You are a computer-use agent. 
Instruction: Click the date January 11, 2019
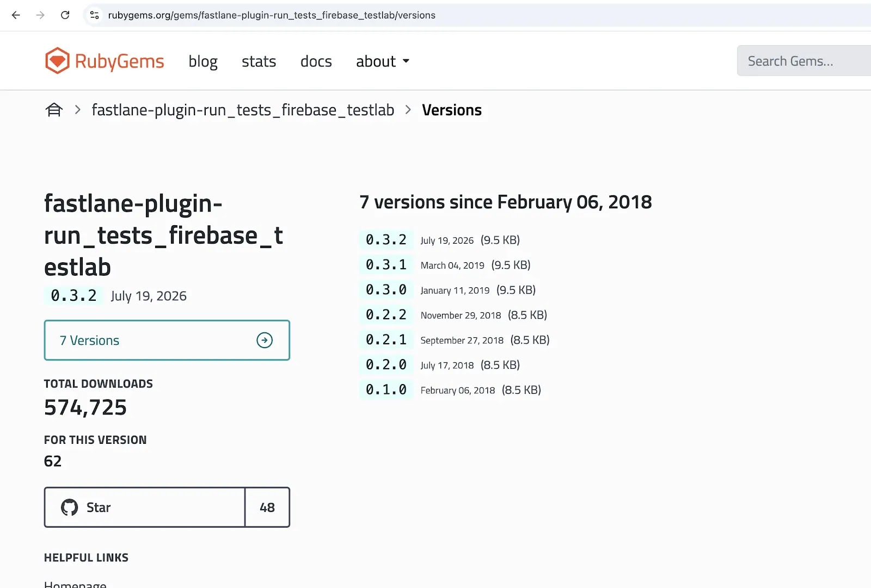[x=455, y=290]
